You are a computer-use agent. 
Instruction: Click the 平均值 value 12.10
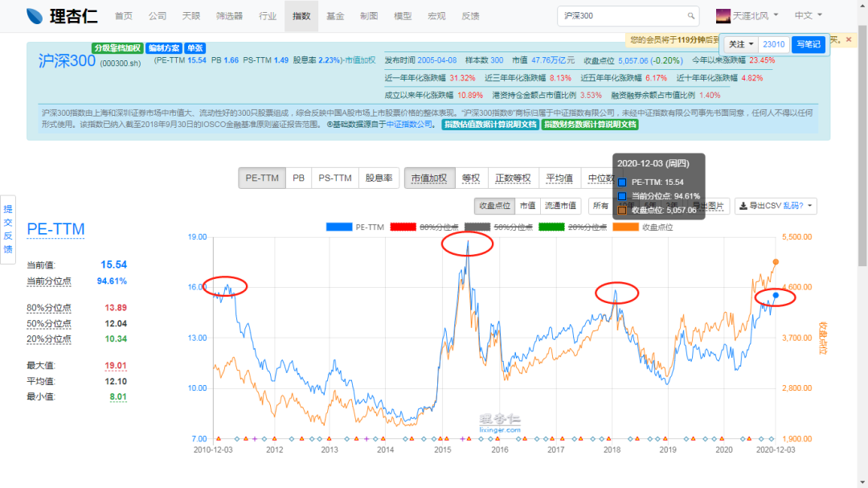[x=116, y=381]
